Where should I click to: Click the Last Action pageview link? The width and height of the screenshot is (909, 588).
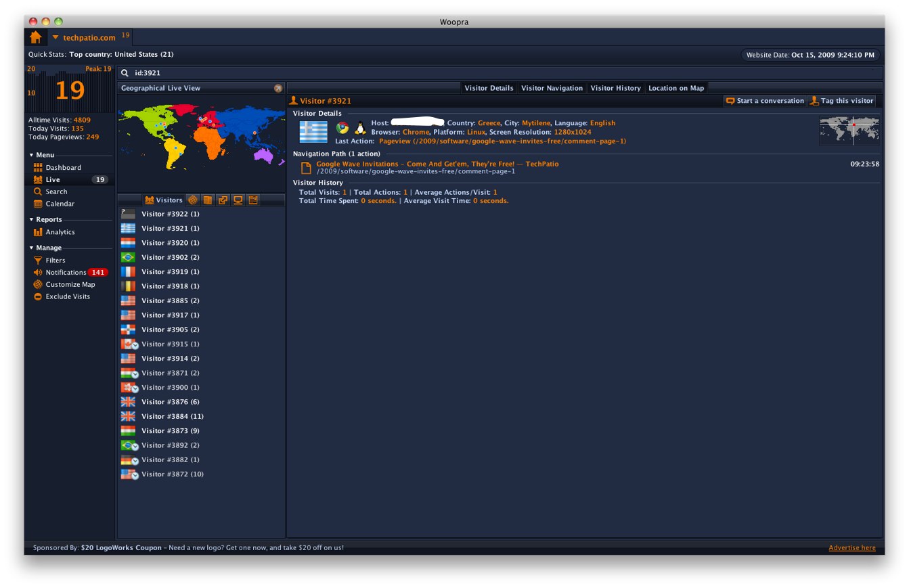(502, 141)
